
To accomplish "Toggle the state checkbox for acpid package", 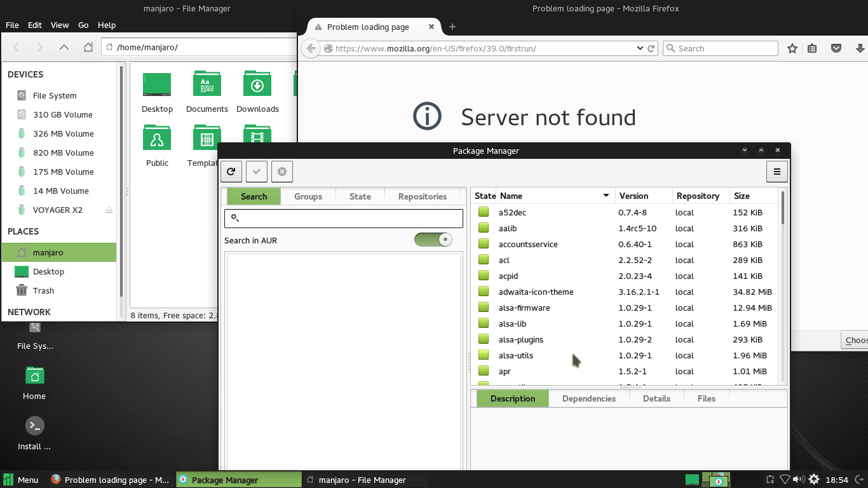I will click(483, 276).
